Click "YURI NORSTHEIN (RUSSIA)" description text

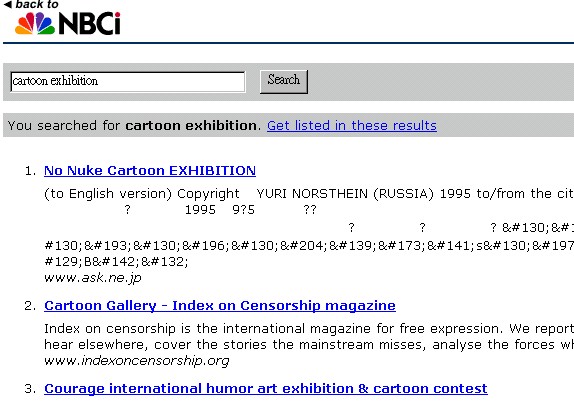pos(345,193)
